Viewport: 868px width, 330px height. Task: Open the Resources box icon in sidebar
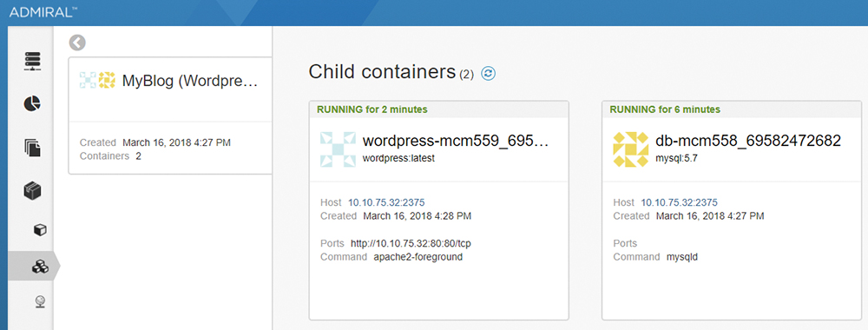[33, 192]
